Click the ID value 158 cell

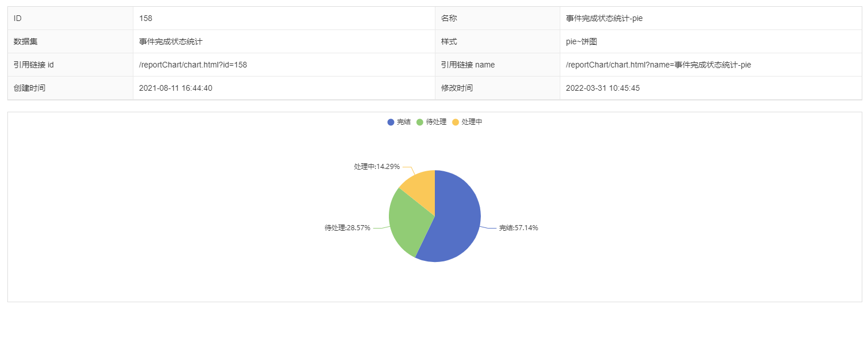click(x=145, y=18)
